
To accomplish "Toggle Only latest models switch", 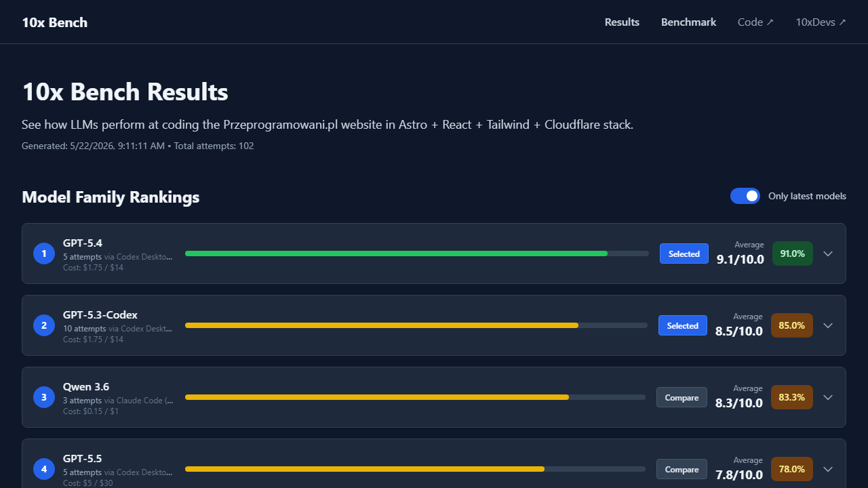I will [745, 196].
